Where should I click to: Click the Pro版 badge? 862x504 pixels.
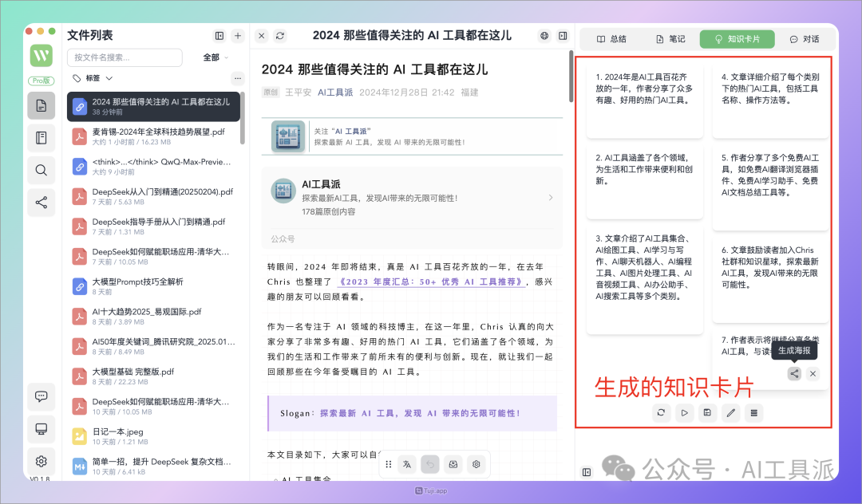pos(42,81)
